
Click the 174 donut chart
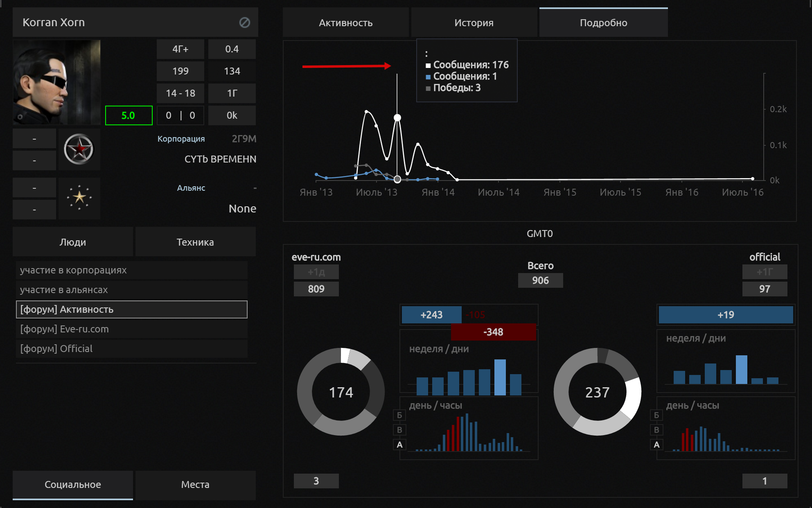[x=341, y=392]
